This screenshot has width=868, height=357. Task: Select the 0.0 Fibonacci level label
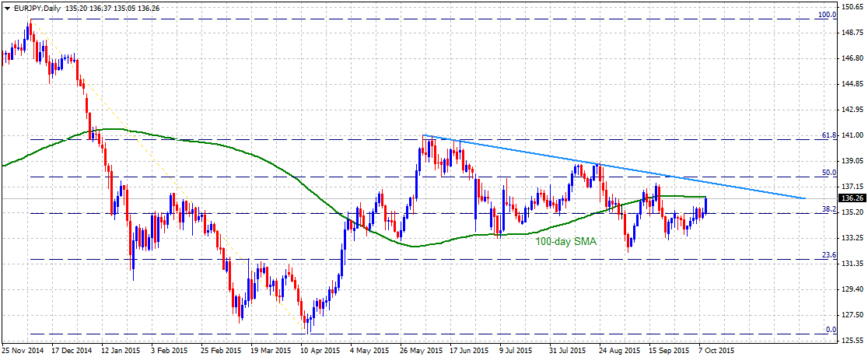coord(831,330)
